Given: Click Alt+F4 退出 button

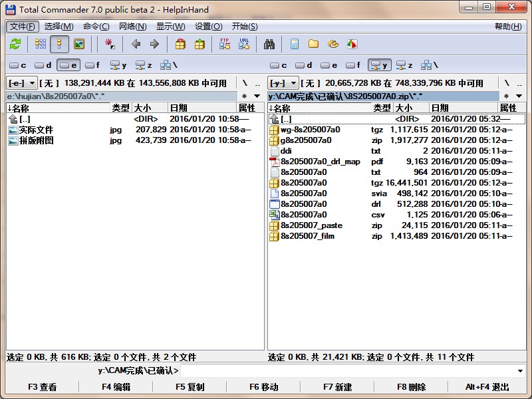Looking at the screenshot, I should 487,387.
